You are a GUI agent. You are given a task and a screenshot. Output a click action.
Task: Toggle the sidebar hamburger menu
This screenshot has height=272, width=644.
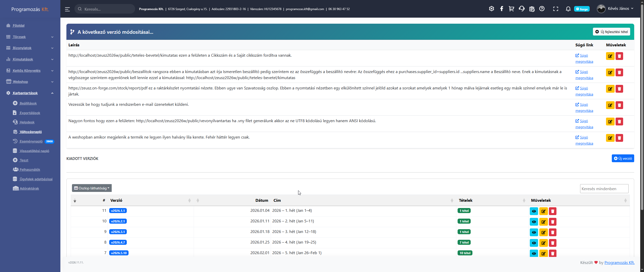point(67,9)
